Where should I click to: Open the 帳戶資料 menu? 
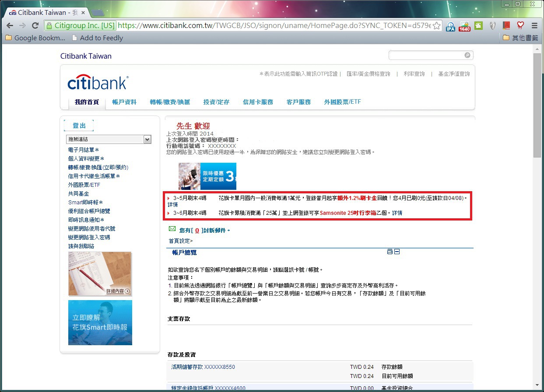point(124,102)
